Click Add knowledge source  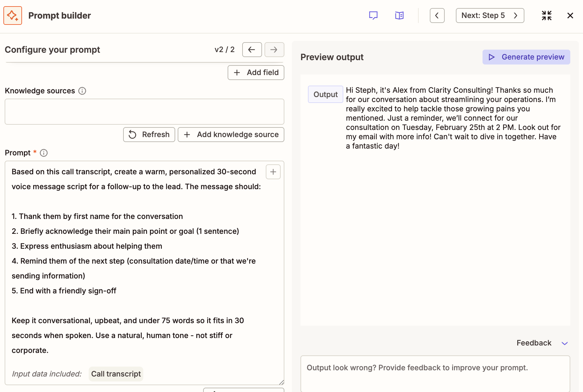[231, 134]
